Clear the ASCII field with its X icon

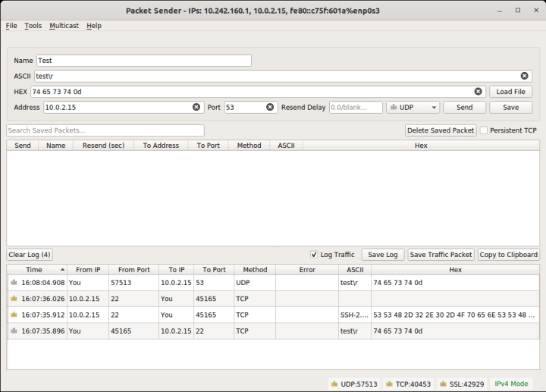[x=524, y=76]
